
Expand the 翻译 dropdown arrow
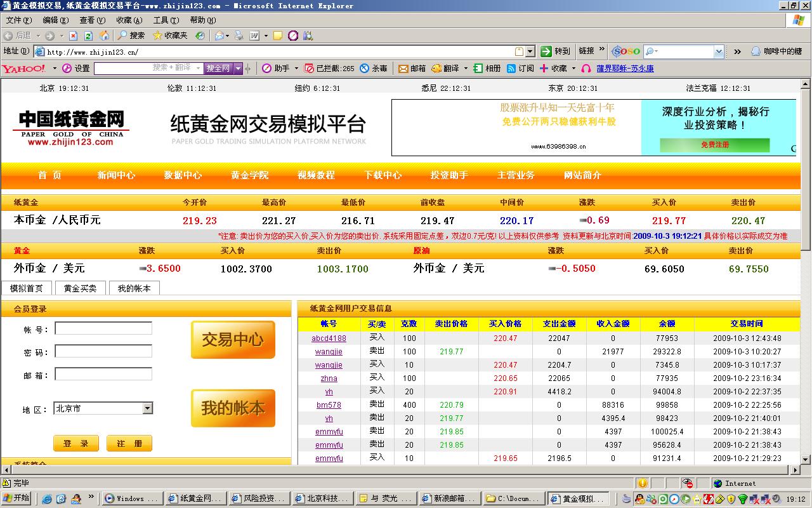(466, 68)
